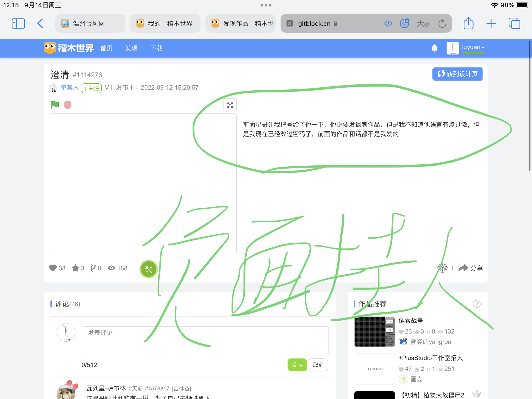Open the moon extension icon in address bar
This screenshot has height=399, width=532.
404,23
